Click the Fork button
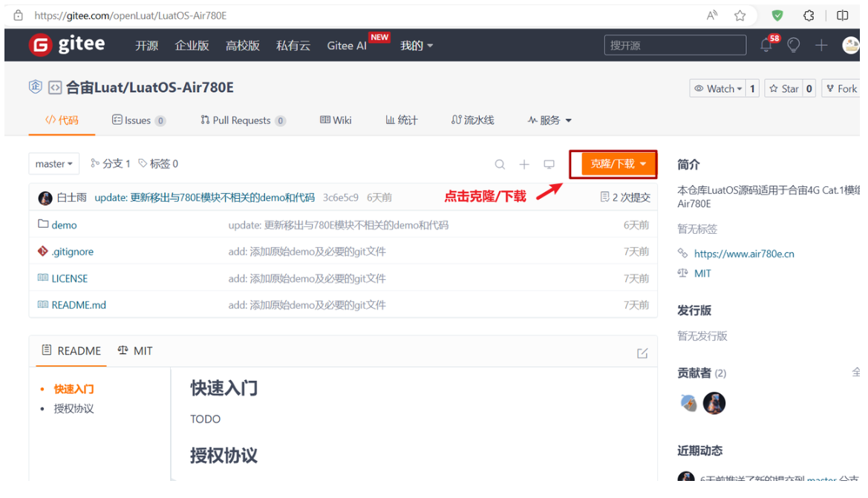Image resolution: width=868 pixels, height=498 pixels. (841, 88)
